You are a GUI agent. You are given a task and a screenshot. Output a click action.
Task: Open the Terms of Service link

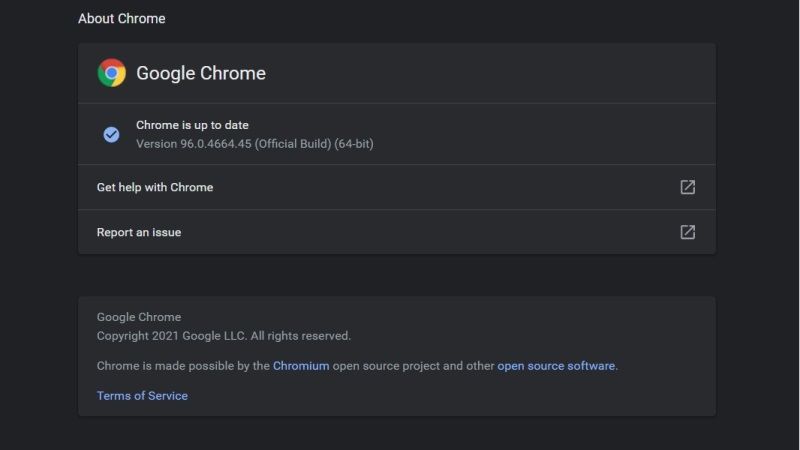tap(142, 395)
